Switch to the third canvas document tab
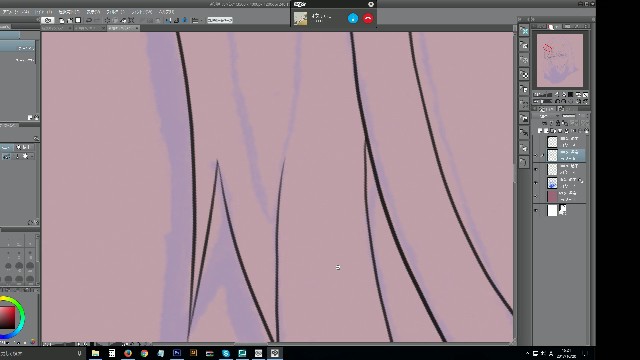640x360 pixels. (x=123, y=28)
